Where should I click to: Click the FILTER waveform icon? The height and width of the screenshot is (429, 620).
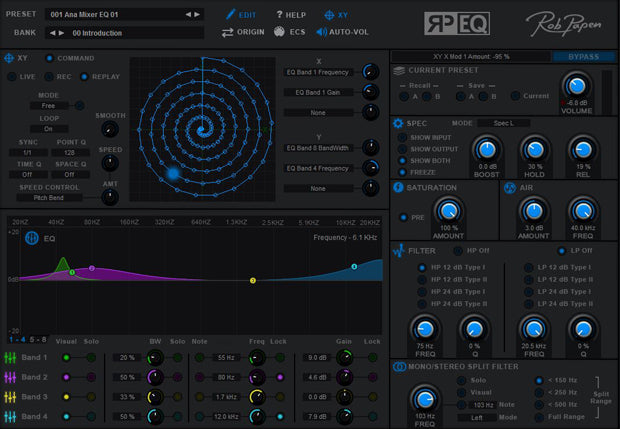(x=399, y=251)
